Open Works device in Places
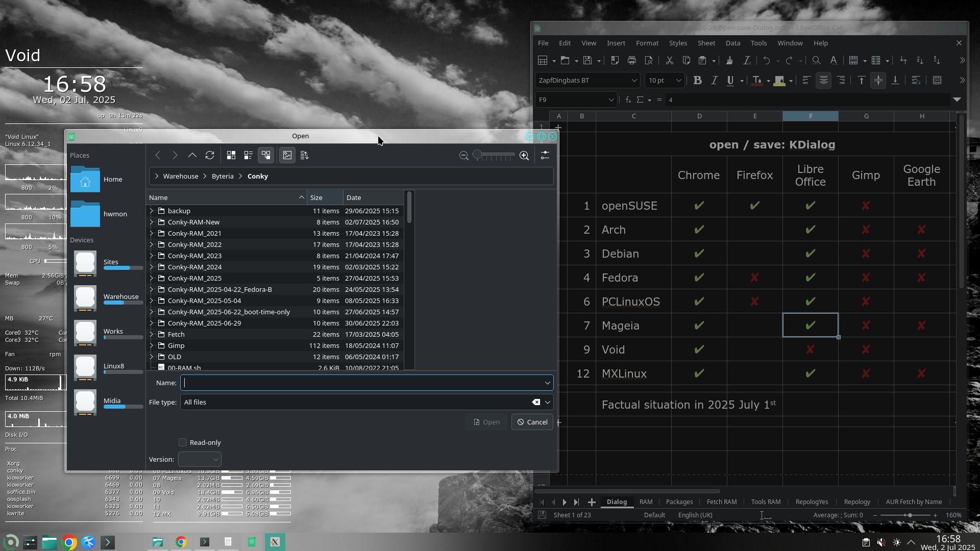Image resolution: width=980 pixels, height=551 pixels. (x=106, y=333)
